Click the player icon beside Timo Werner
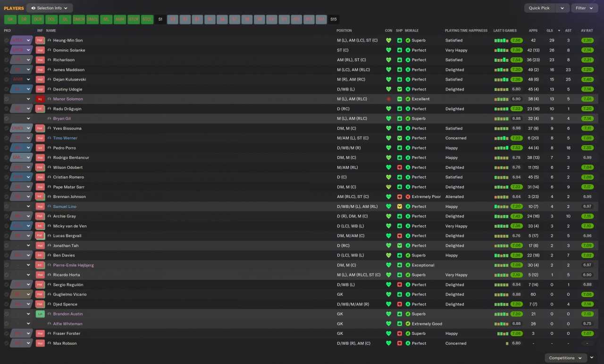The height and width of the screenshot is (364, 604). pyautogui.click(x=49, y=138)
